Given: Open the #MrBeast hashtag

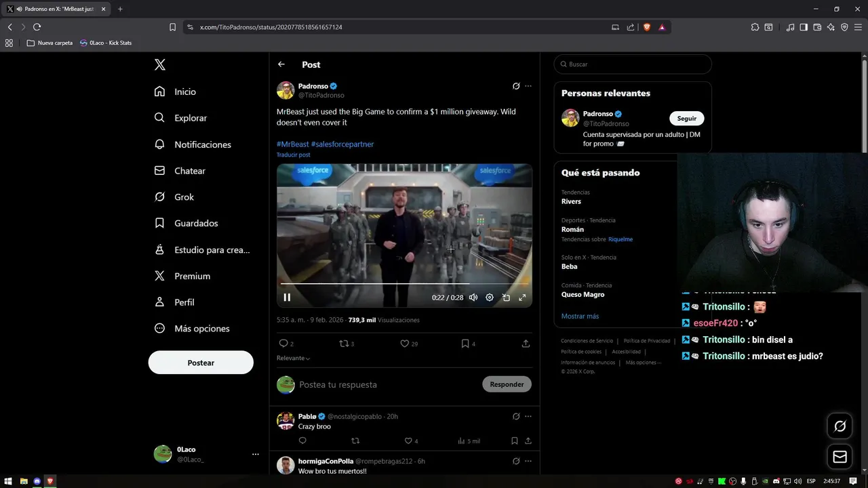Looking at the screenshot, I should pos(292,144).
